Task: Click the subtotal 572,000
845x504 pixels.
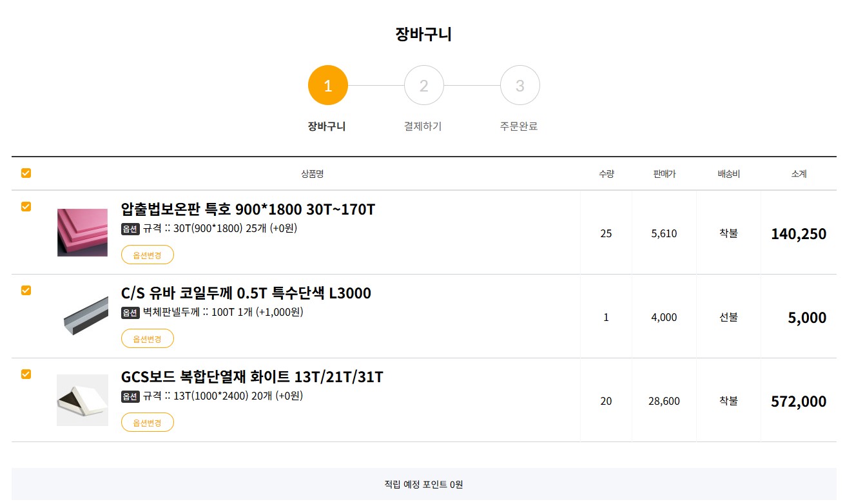Action: pyautogui.click(x=799, y=402)
